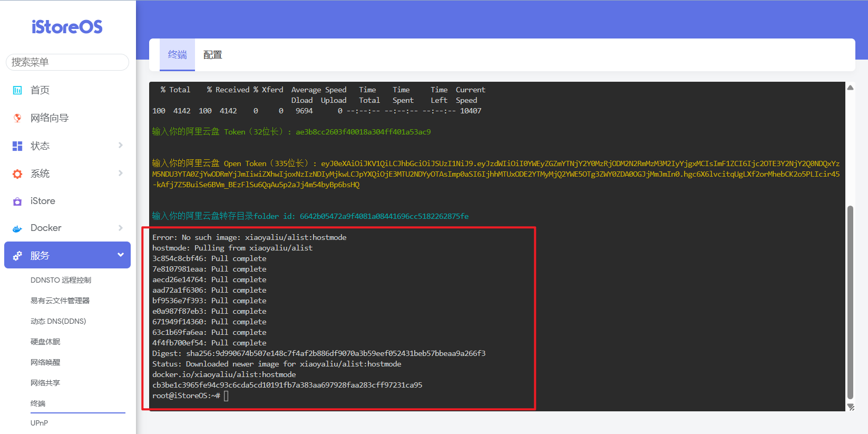
Task: Expand the 状态 menu chevron
Action: [121, 145]
